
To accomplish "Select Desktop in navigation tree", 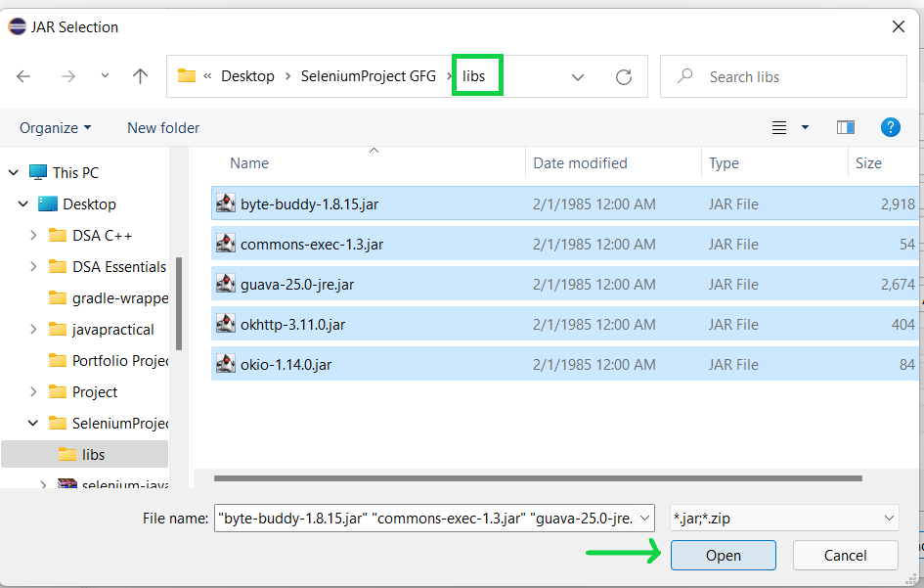I will [89, 204].
